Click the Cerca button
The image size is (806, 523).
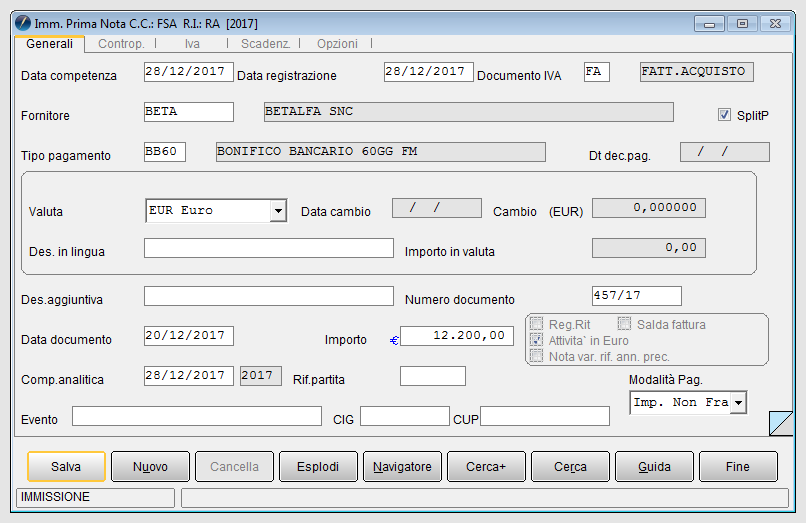[571, 466]
